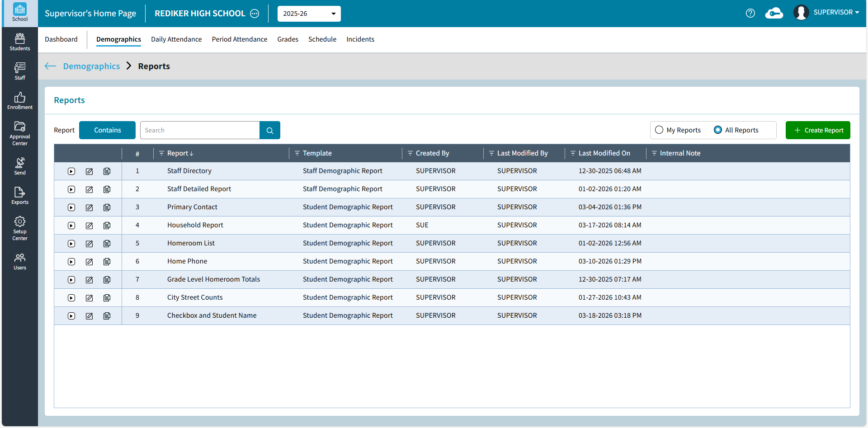
Task: Run the Staff Directory report
Action: 71,171
